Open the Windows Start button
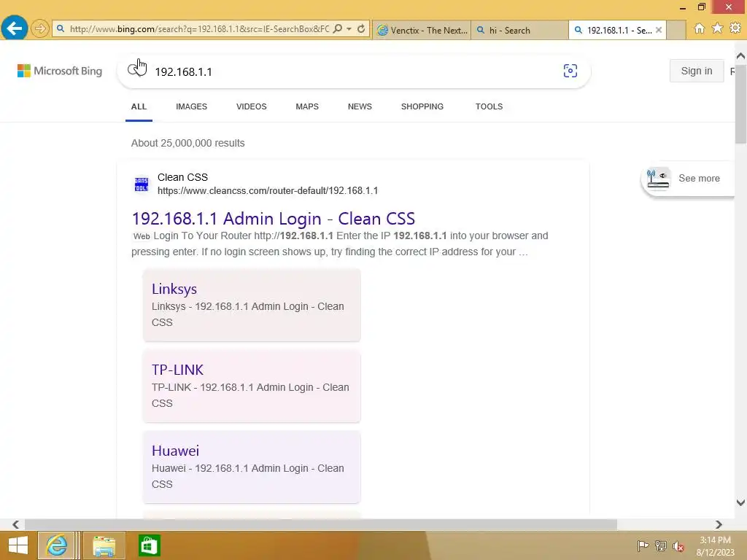Image resolution: width=747 pixels, height=560 pixels. pyautogui.click(x=18, y=545)
